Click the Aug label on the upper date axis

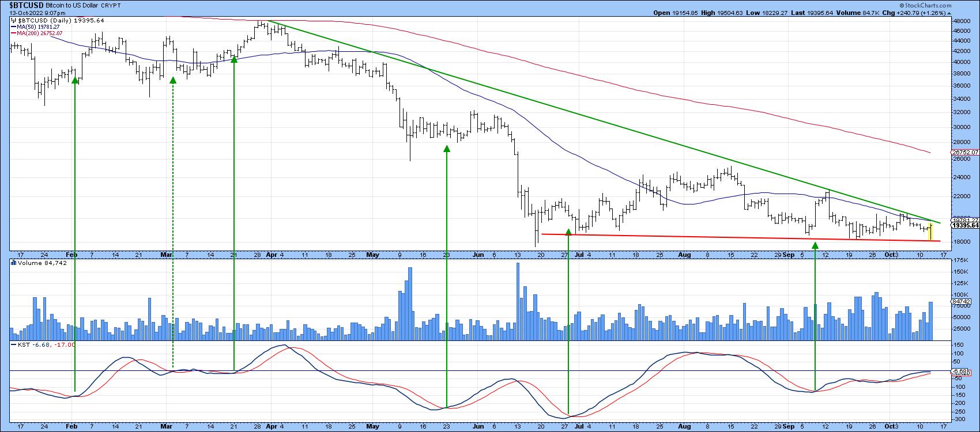click(684, 254)
